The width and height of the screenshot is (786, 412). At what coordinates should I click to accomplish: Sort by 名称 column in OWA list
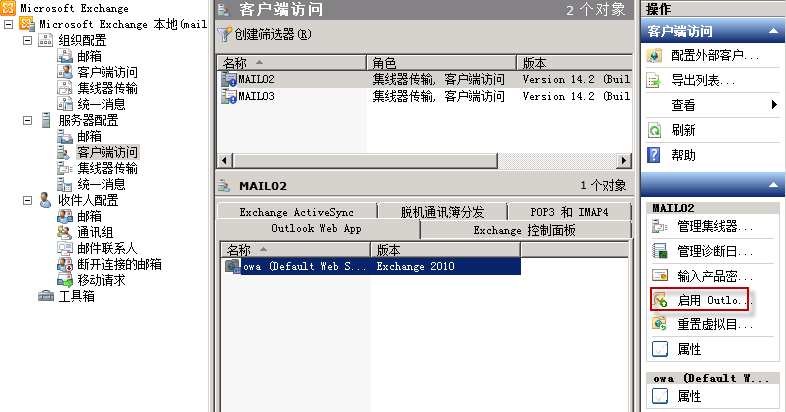pyautogui.click(x=296, y=250)
